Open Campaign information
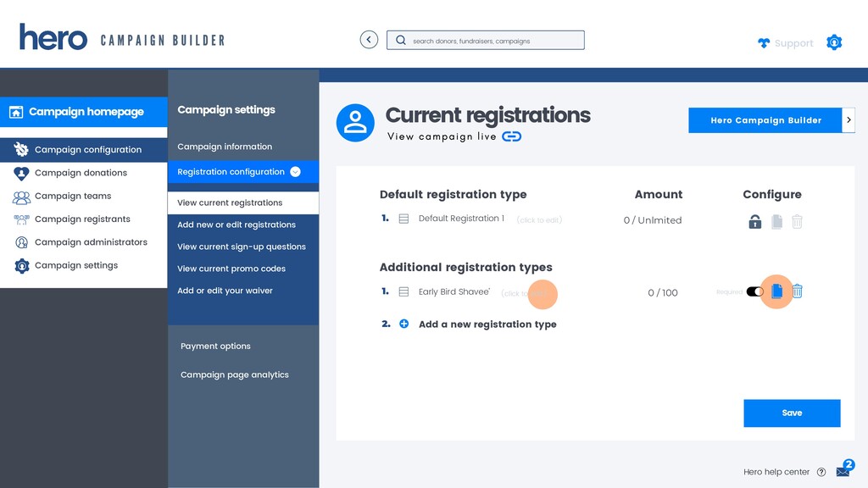The height and width of the screenshot is (488, 868). 225,147
